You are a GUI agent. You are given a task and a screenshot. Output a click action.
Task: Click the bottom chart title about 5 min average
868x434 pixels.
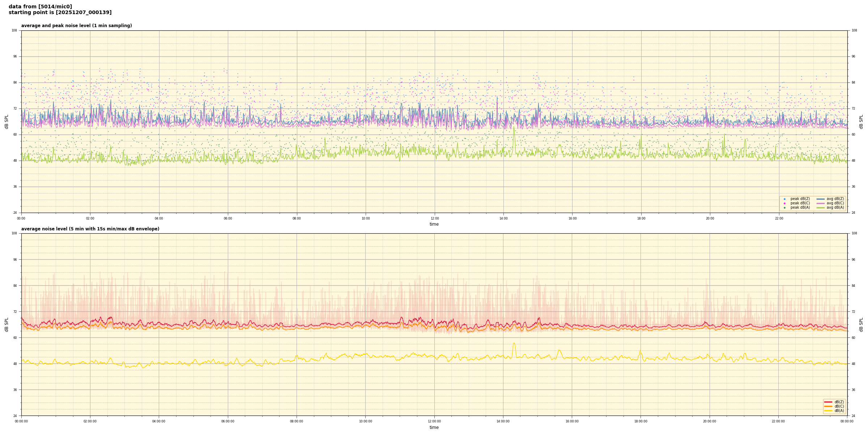point(90,229)
